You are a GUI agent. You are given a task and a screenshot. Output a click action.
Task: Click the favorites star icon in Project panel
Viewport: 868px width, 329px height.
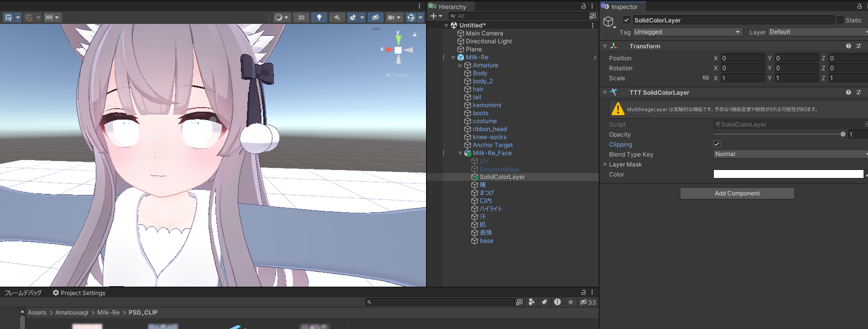(571, 302)
